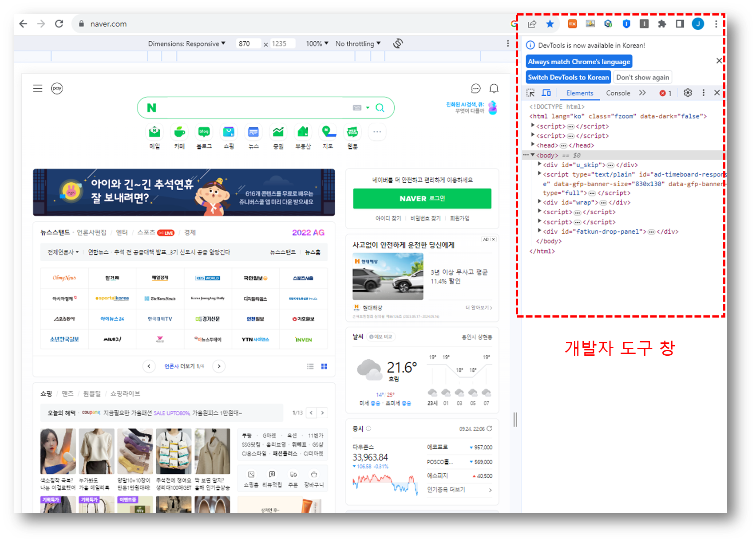The height and width of the screenshot is (542, 756).
Task: Open the Naver Cafe shortcut icon
Action: click(x=179, y=132)
